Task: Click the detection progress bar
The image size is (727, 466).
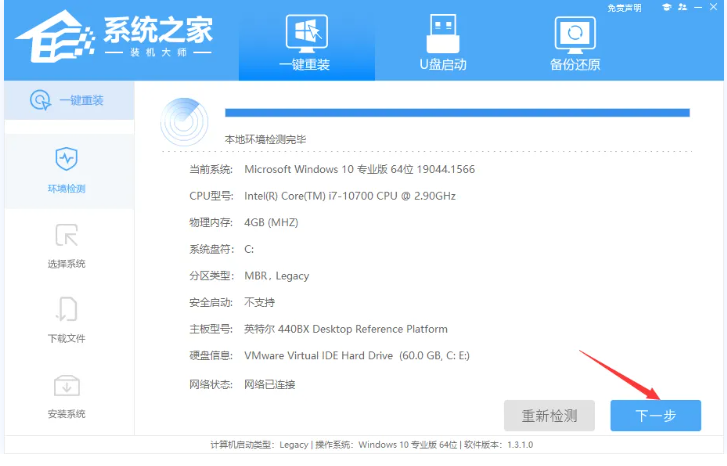Action: 457,113
